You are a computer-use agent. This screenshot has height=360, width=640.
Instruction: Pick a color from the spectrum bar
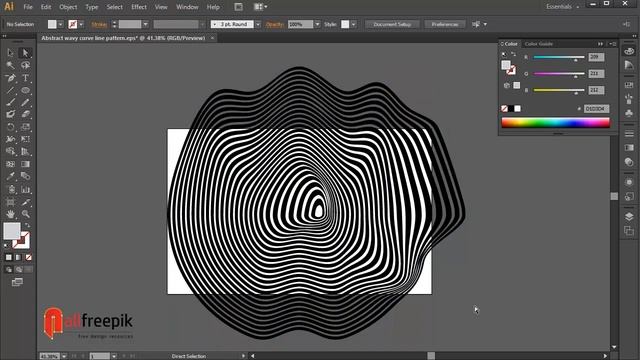555,122
